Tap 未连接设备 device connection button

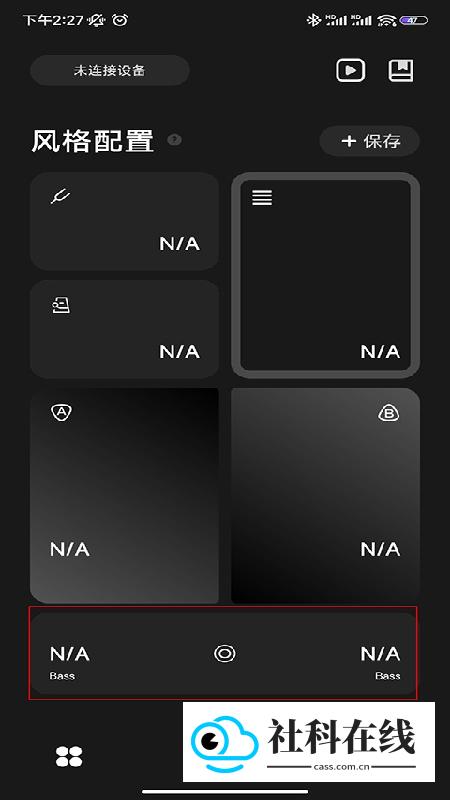tap(110, 70)
